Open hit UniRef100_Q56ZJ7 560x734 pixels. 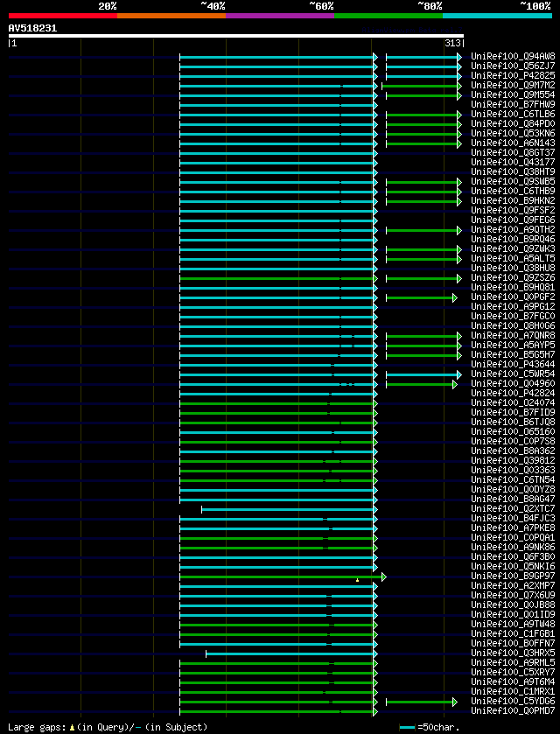tap(513, 66)
